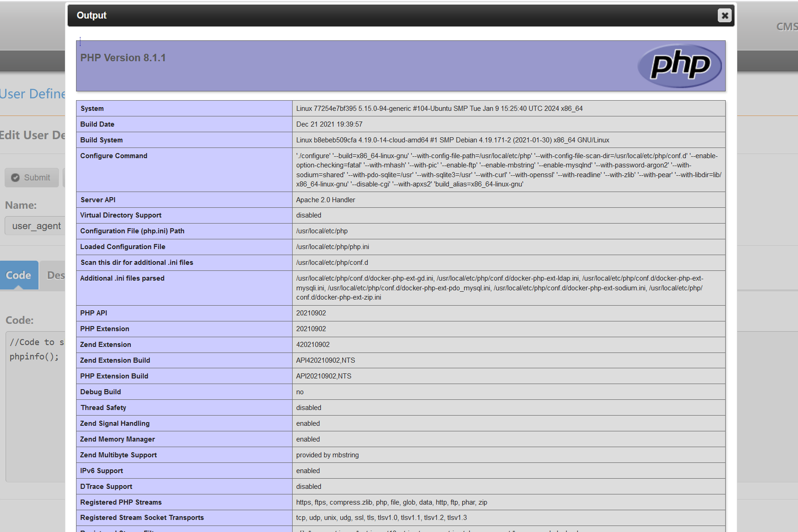Image resolution: width=798 pixels, height=532 pixels.
Task: Select the Code tab
Action: coord(19,275)
